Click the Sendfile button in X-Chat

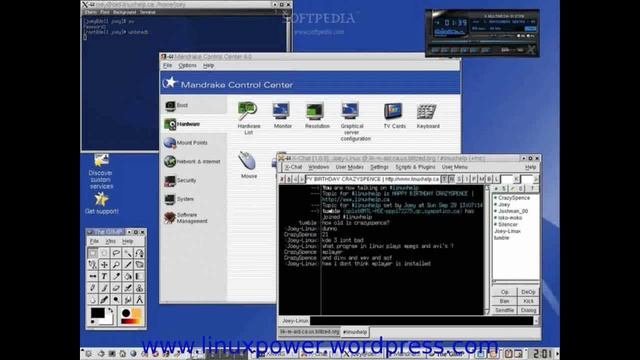coord(504,310)
